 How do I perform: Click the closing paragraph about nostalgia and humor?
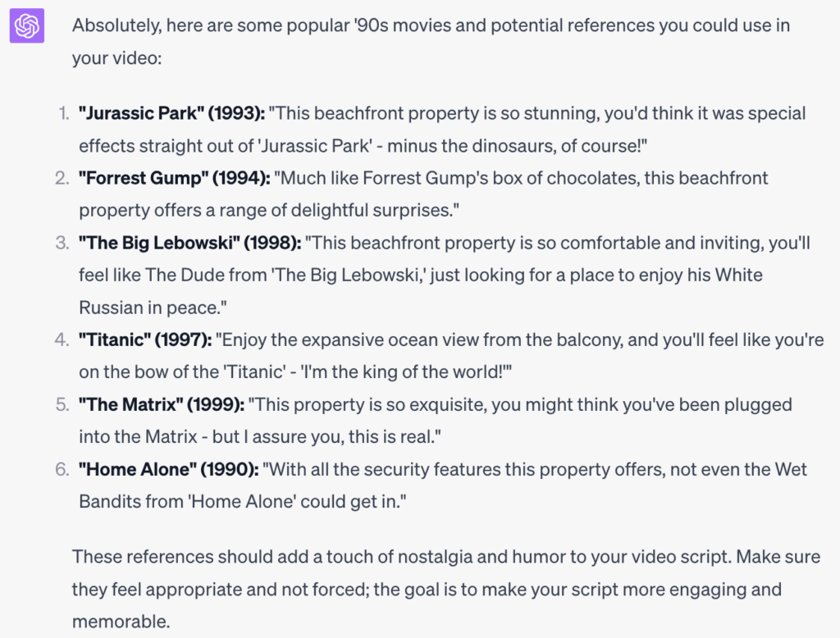(446, 589)
